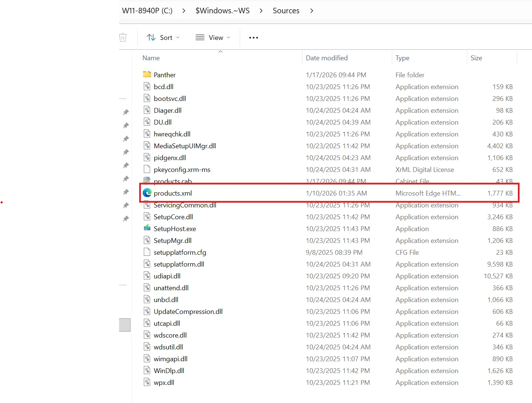Viewport: 532px width, 403px height.
Task: Expand chevron after $Windows.~WS breadcrumb
Action: (x=261, y=11)
